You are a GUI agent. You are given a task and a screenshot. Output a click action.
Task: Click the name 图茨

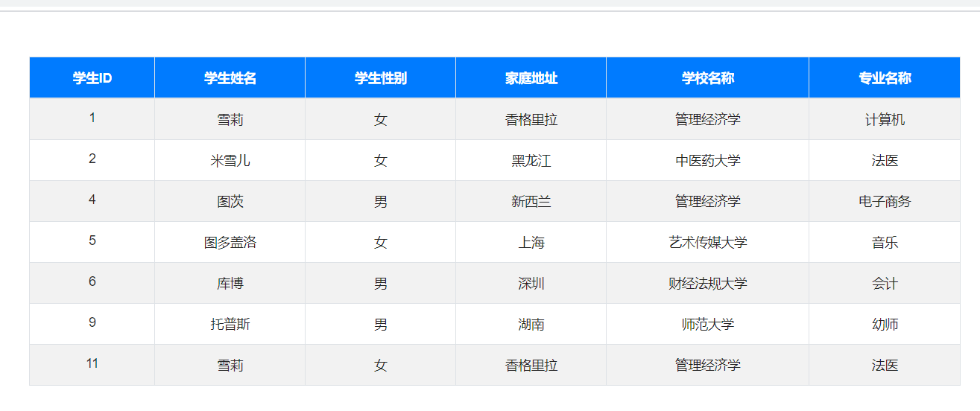230,201
